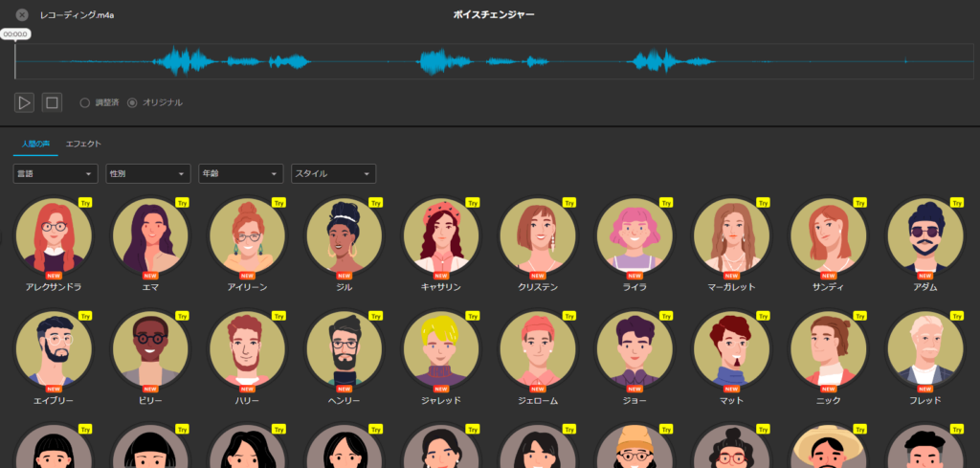Select the 調整済 radio button
980x468 pixels.
tap(84, 102)
